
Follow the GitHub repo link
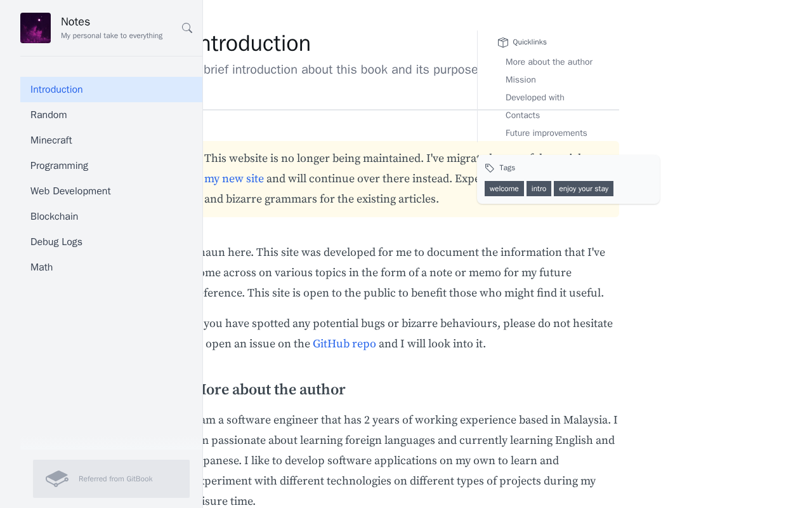pyautogui.click(x=344, y=344)
